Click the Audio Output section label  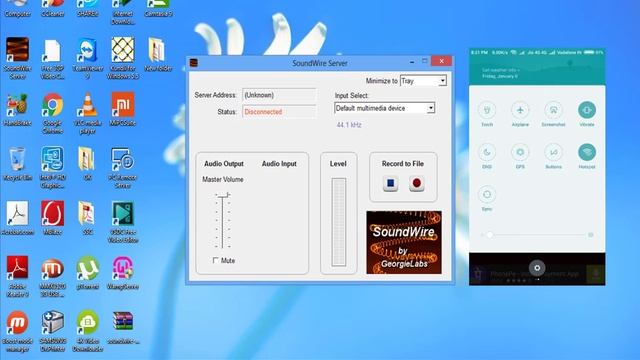224,164
